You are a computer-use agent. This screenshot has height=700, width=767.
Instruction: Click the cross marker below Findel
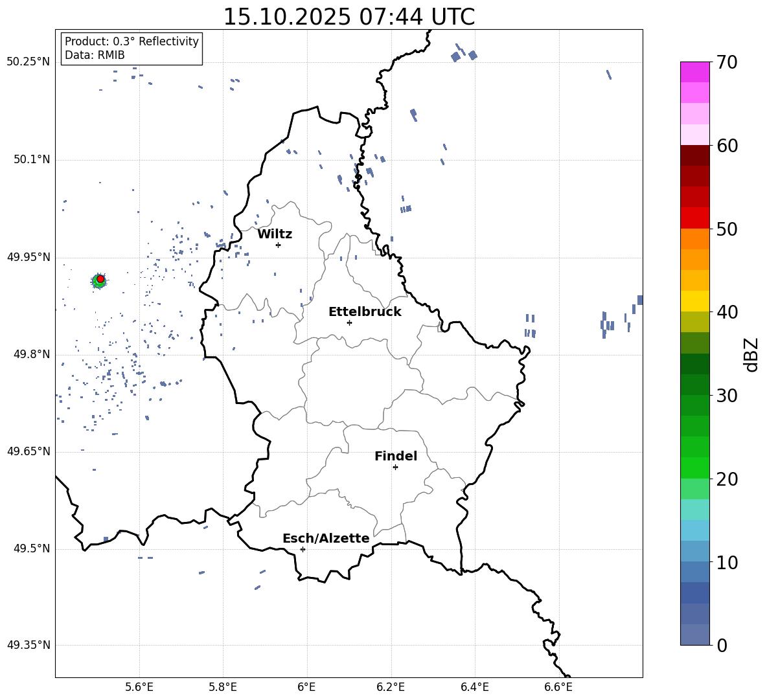point(395,468)
